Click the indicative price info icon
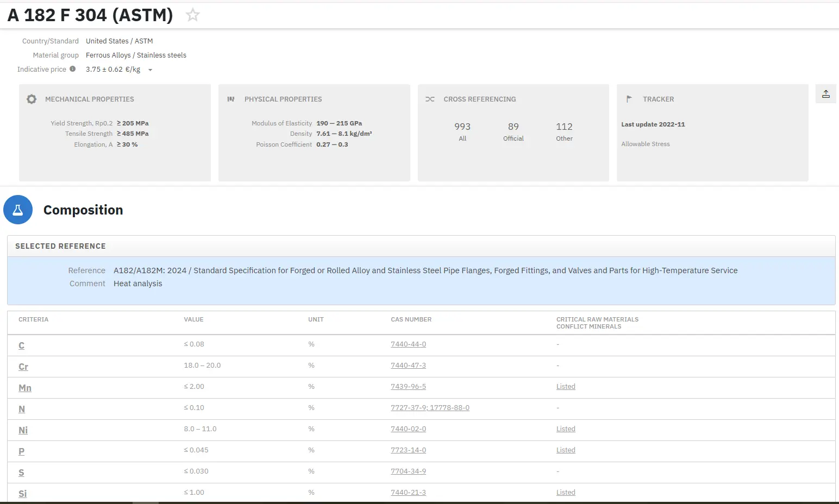The image size is (839, 504). (x=72, y=69)
